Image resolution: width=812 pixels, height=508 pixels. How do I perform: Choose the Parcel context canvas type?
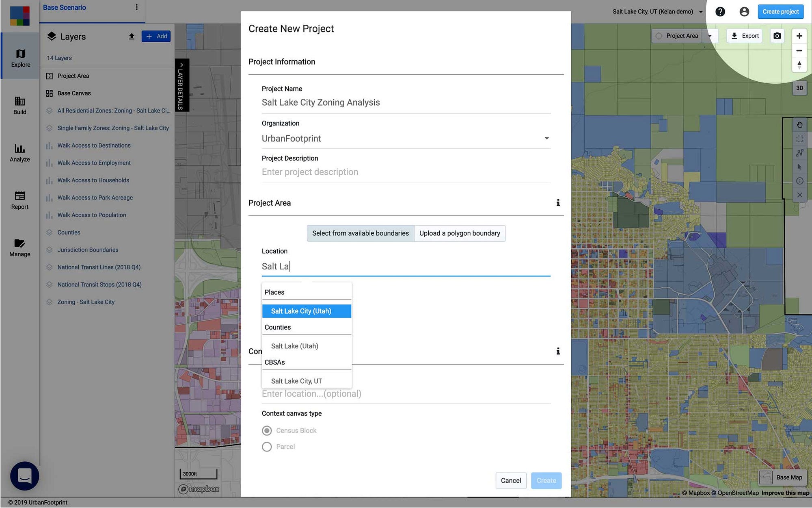[267, 447]
